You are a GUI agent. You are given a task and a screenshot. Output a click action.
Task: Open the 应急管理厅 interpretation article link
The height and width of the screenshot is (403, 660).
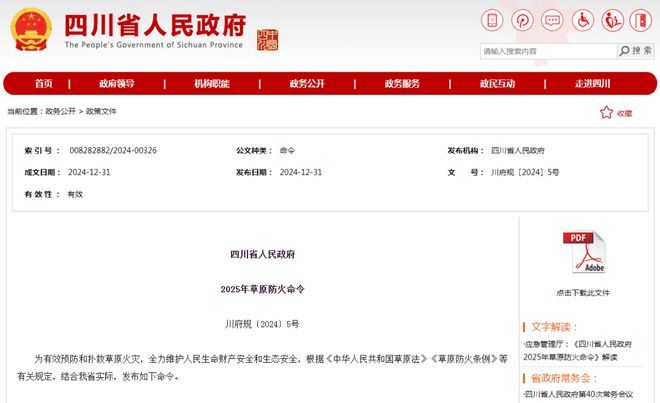coord(578,350)
